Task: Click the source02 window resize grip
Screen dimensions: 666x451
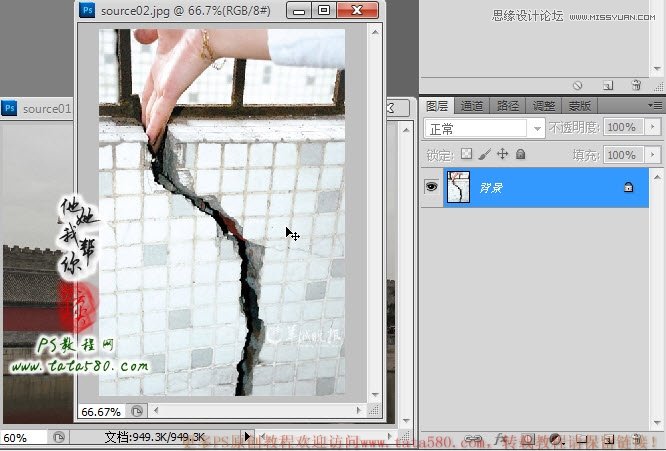Action: tap(374, 410)
